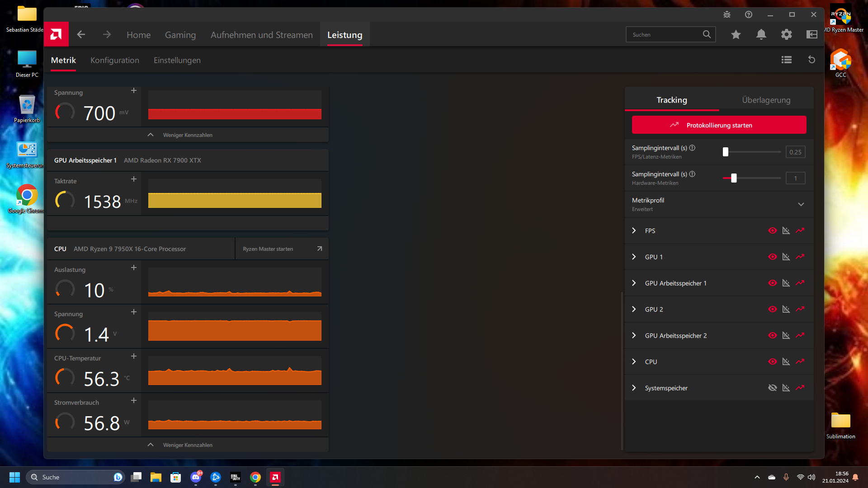Collapse CPU metrics with Weniger Kennzahlen
The width and height of the screenshot is (868, 488).
[188, 445]
